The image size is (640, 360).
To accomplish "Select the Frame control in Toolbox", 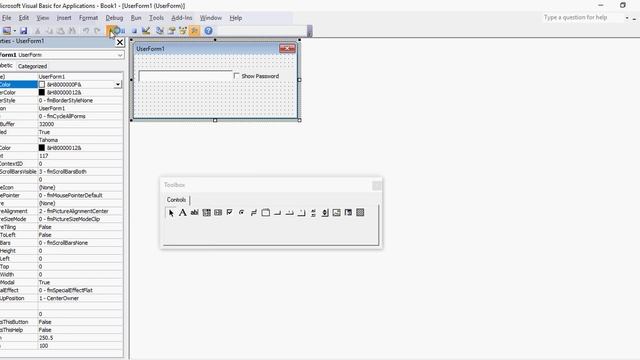I will tap(265, 213).
